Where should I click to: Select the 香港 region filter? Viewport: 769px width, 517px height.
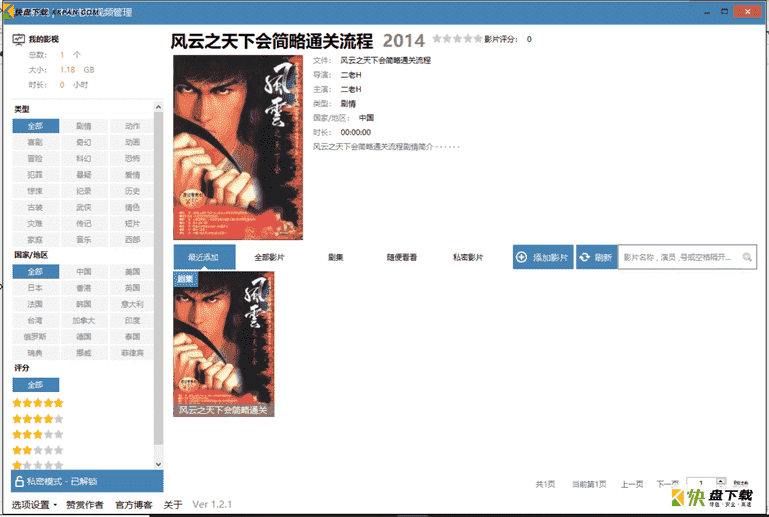pyautogui.click(x=84, y=288)
